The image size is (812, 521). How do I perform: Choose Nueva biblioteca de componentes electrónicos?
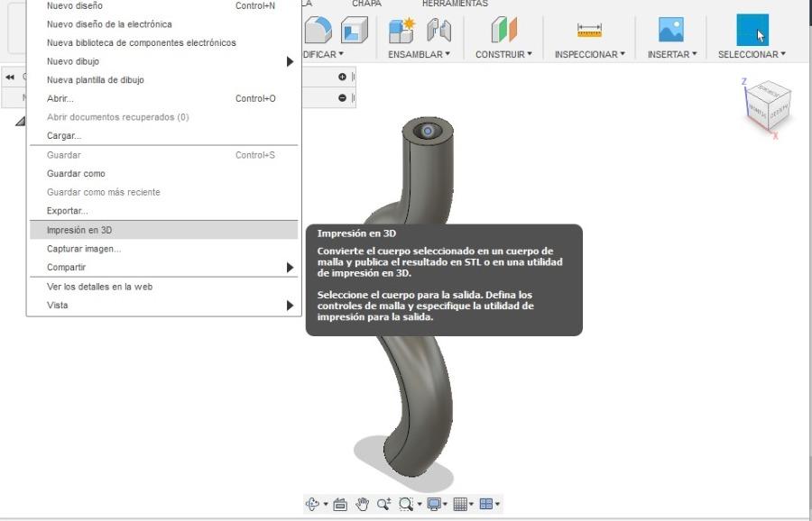point(163,43)
